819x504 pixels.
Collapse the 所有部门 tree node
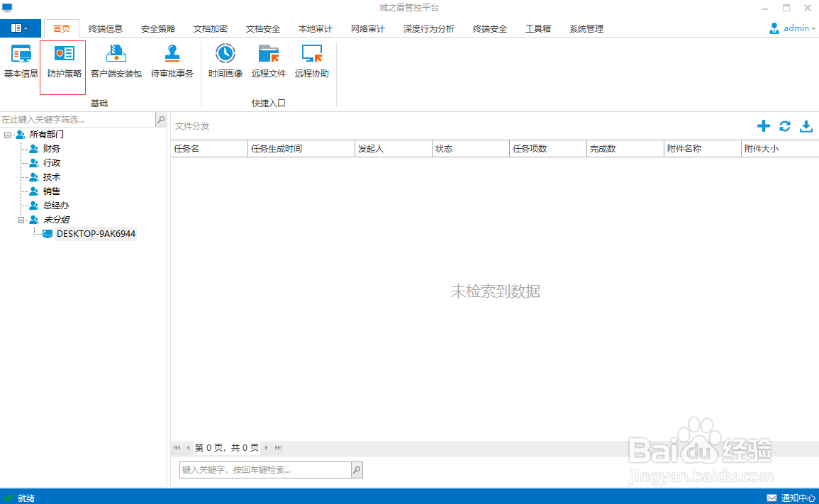tap(6, 134)
